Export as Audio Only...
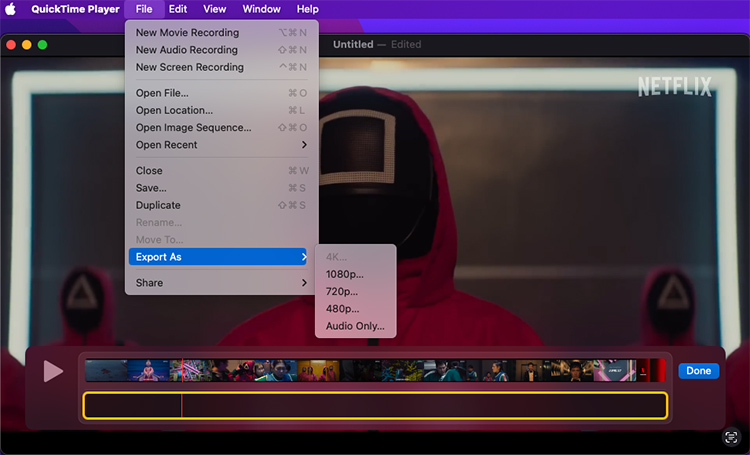 355,326
